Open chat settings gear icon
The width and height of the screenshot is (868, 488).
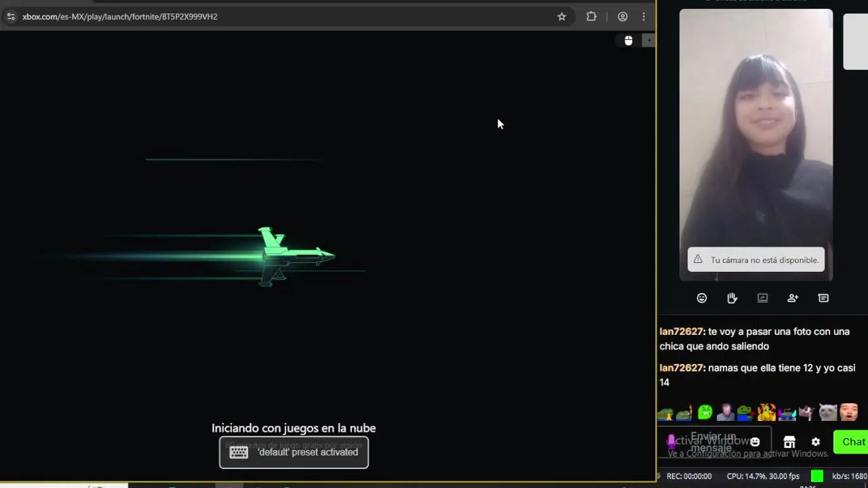pos(816,442)
